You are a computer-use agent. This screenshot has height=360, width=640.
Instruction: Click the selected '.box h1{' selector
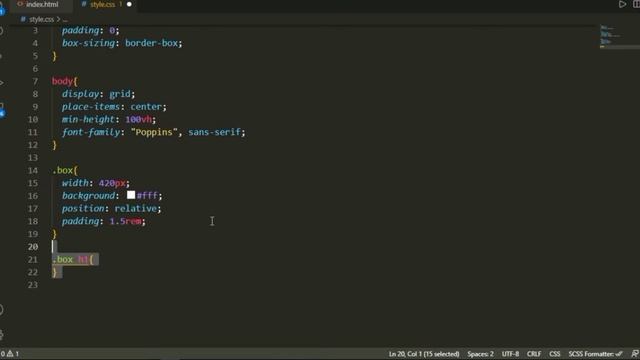73,259
